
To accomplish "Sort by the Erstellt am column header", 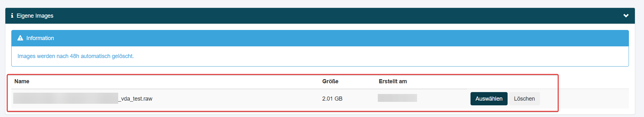I will 393,81.
